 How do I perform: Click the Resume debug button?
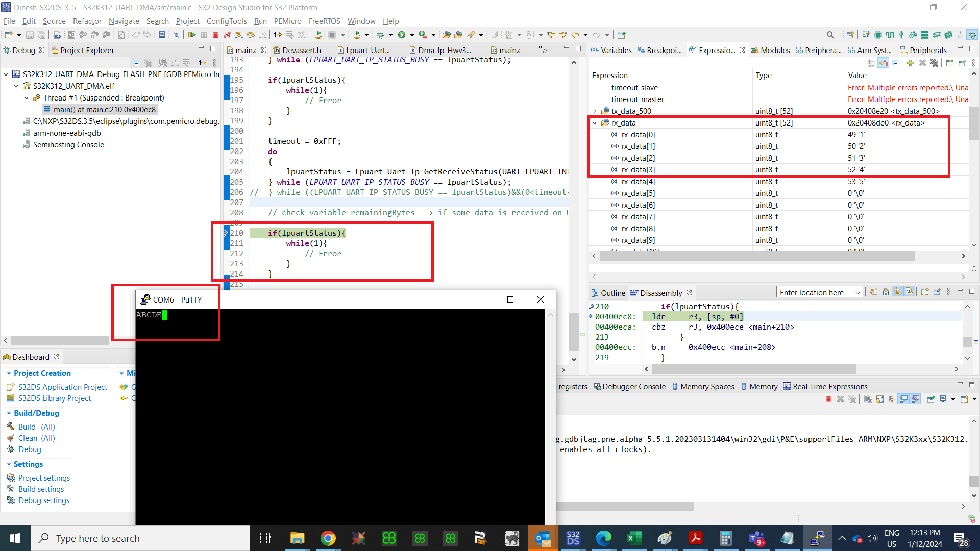pos(192,35)
